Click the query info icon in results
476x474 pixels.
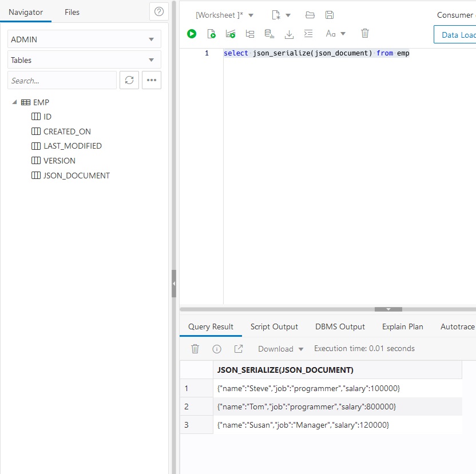(217, 349)
